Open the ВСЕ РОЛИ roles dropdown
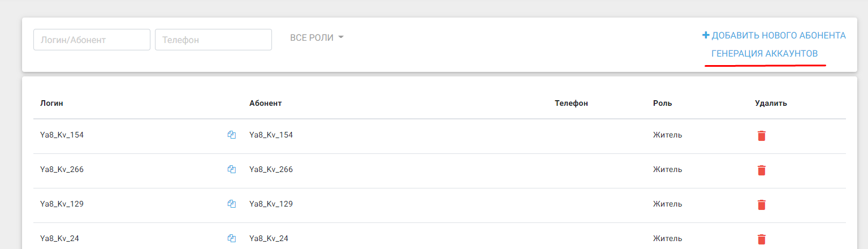Image resolution: width=868 pixels, height=249 pixels. click(x=317, y=38)
